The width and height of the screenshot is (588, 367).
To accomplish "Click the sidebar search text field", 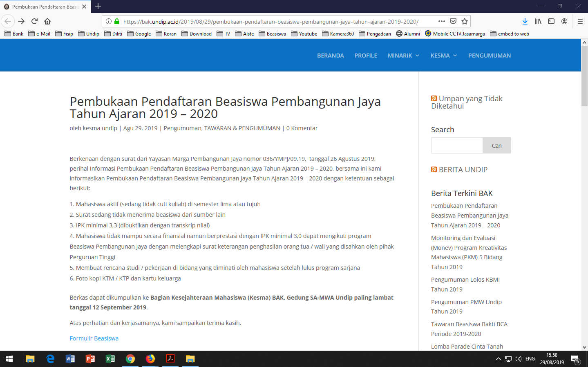I will (x=457, y=145).
